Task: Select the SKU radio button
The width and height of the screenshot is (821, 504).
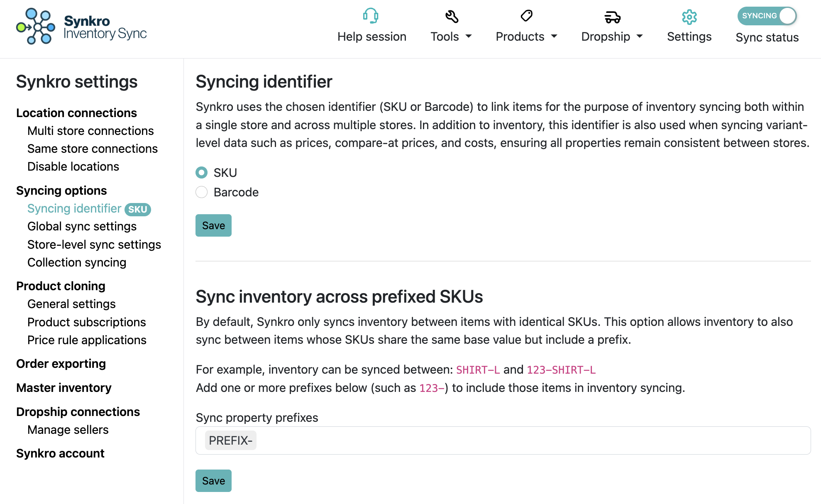Action: click(202, 172)
